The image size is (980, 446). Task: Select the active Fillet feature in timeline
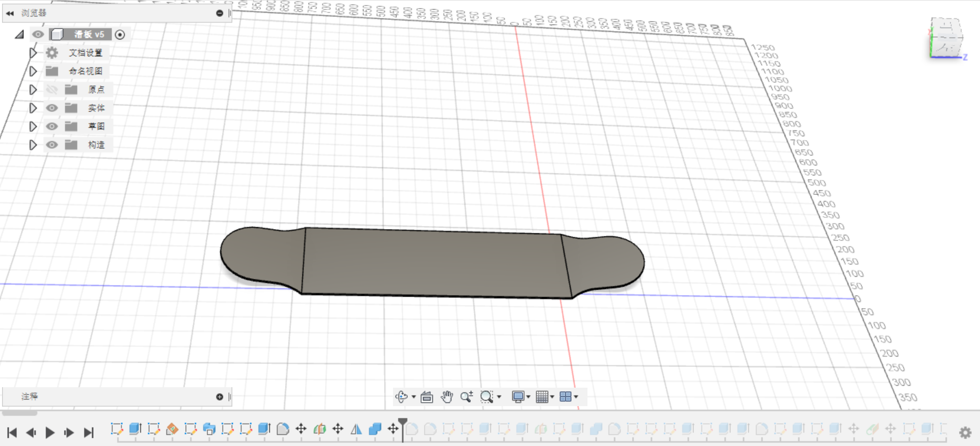click(282, 429)
